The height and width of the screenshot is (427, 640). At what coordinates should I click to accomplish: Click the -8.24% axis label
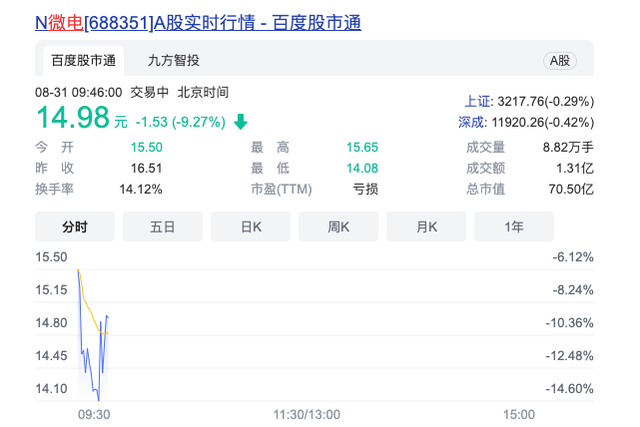coord(573,290)
